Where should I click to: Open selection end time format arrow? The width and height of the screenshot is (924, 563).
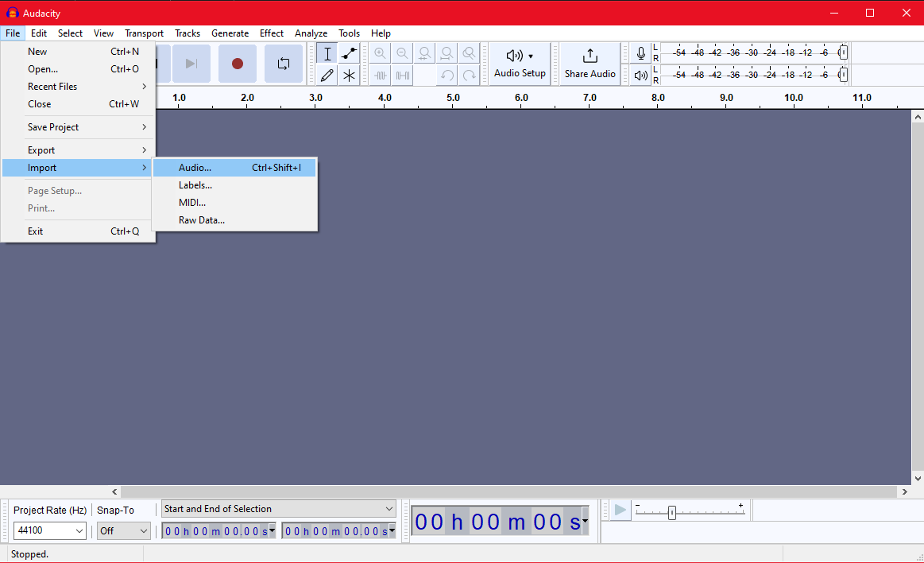click(x=392, y=530)
